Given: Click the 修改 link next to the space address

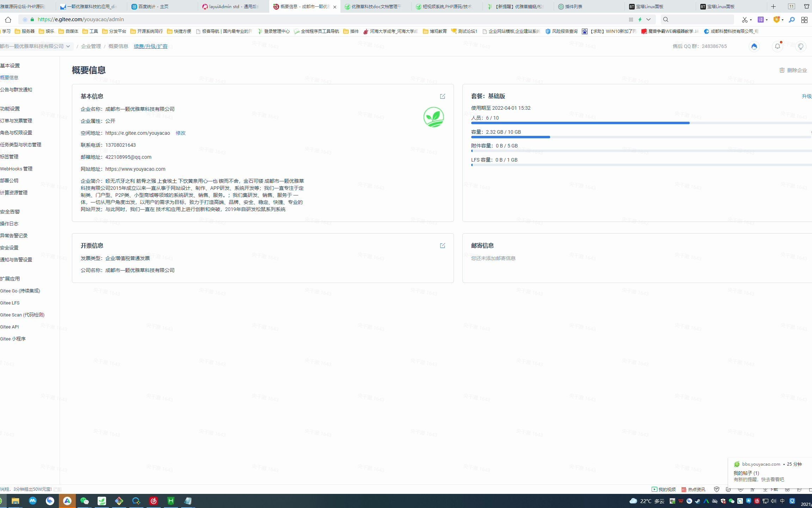Looking at the screenshot, I should click(181, 133).
